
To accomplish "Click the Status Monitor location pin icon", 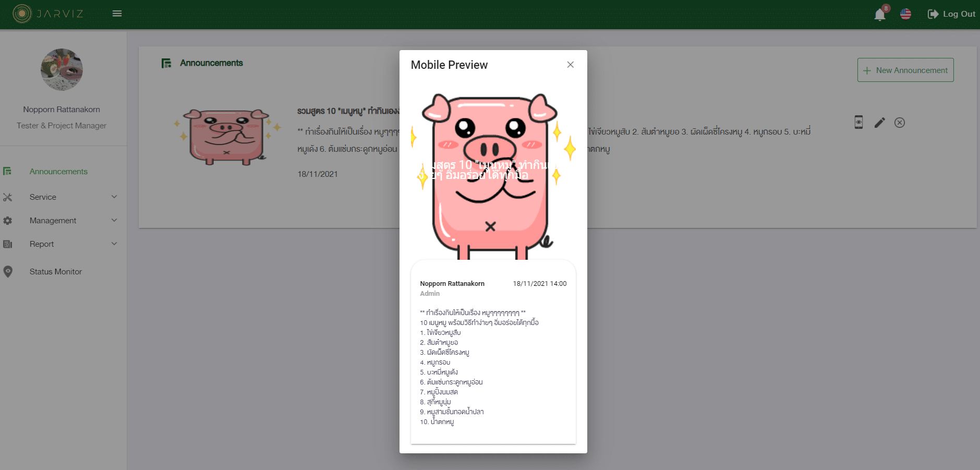I will [8, 272].
